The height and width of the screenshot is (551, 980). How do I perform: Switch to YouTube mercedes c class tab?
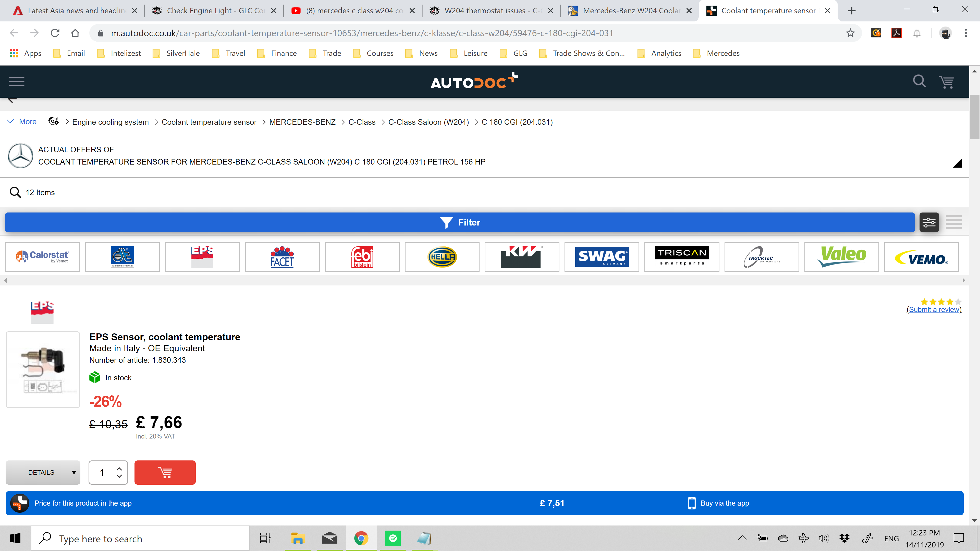353,11
